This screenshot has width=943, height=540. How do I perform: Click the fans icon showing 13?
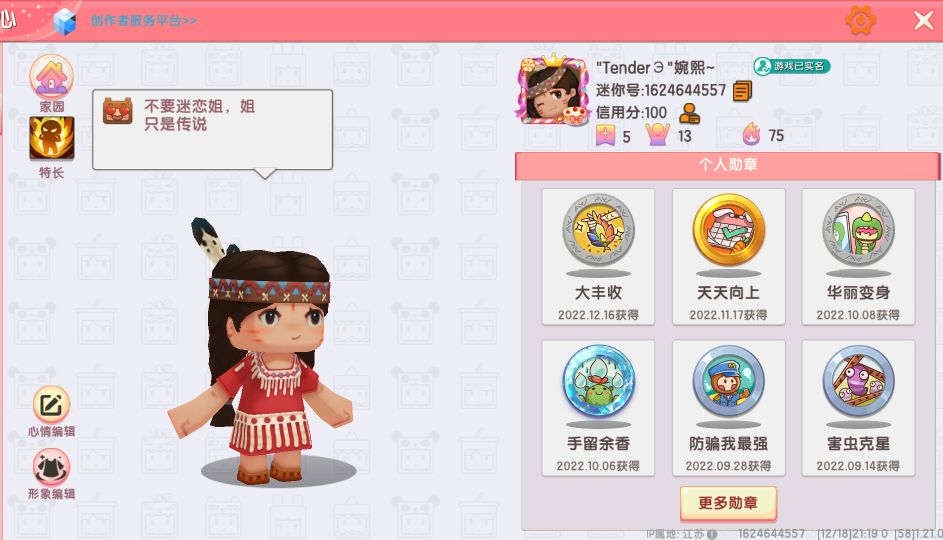click(x=657, y=135)
